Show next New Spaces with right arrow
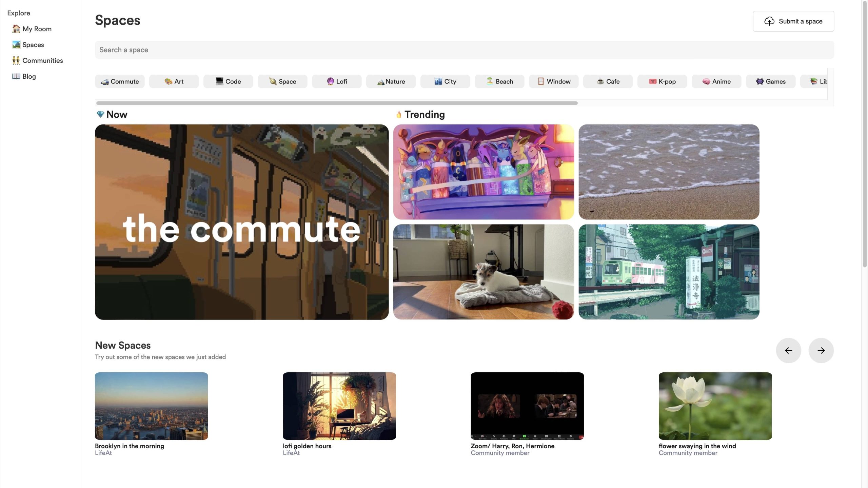 821,350
